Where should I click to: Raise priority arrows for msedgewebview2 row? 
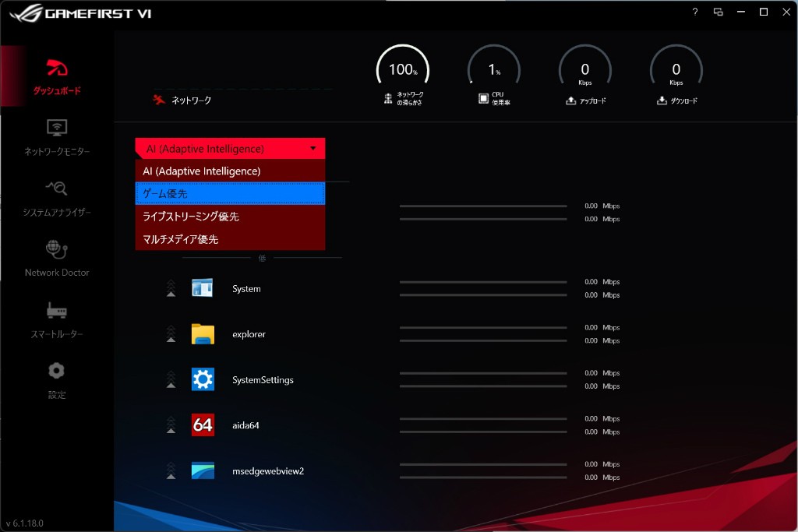coord(171,470)
